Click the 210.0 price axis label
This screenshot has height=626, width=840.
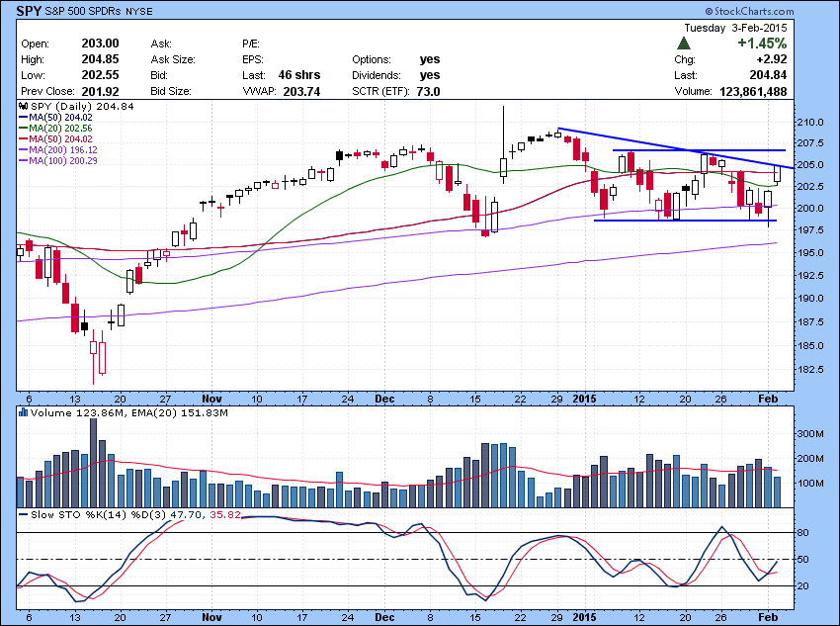pyautogui.click(x=809, y=123)
